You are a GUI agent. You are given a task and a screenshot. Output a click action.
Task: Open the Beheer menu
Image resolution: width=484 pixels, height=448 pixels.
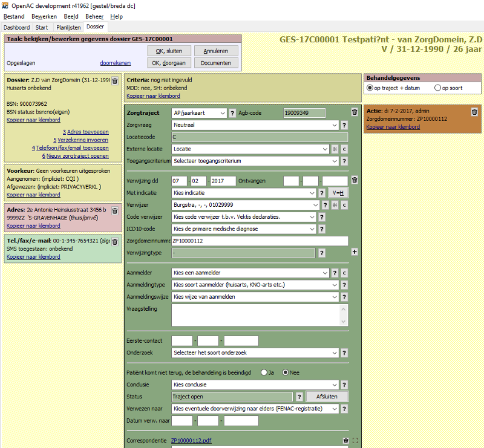pyautogui.click(x=94, y=16)
